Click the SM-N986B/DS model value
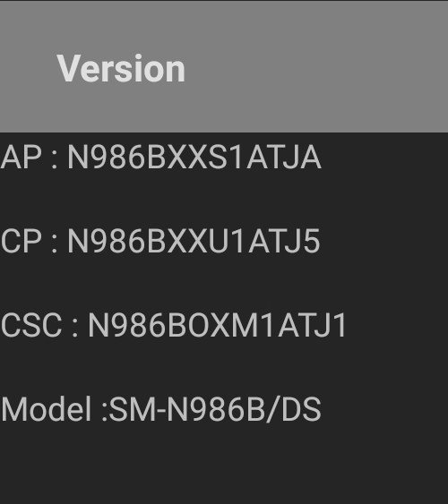The width and height of the screenshot is (448, 504). (x=215, y=409)
